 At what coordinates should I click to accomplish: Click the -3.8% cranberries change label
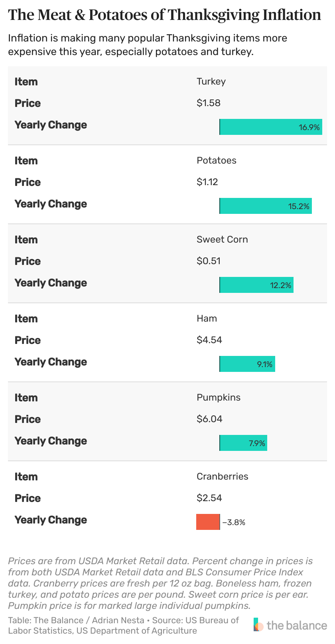[234, 522]
